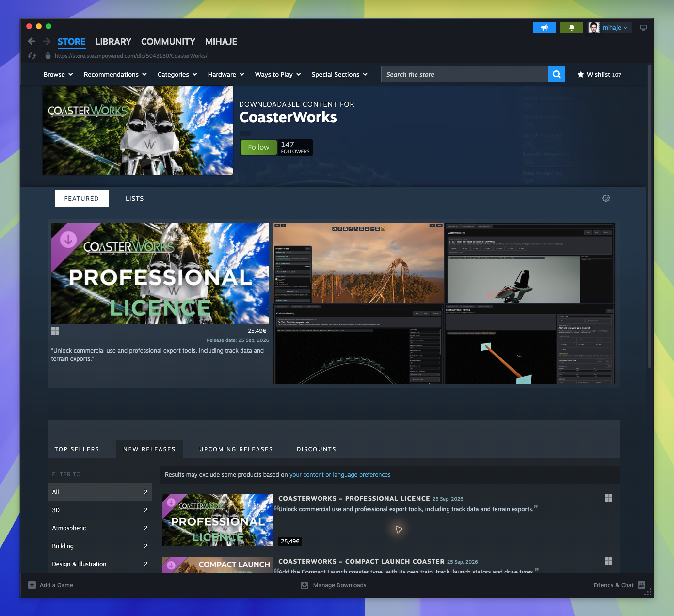Click the announcements megaphone button
The height and width of the screenshot is (616, 674).
(x=545, y=28)
